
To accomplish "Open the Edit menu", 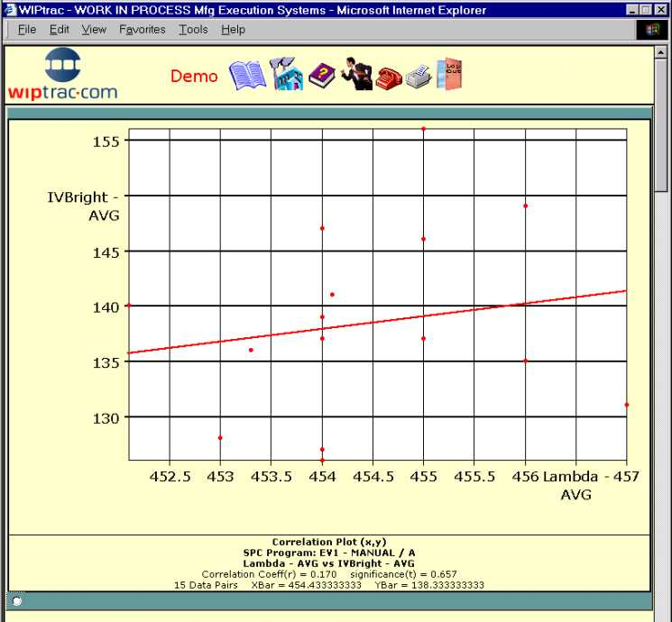I will (60, 30).
